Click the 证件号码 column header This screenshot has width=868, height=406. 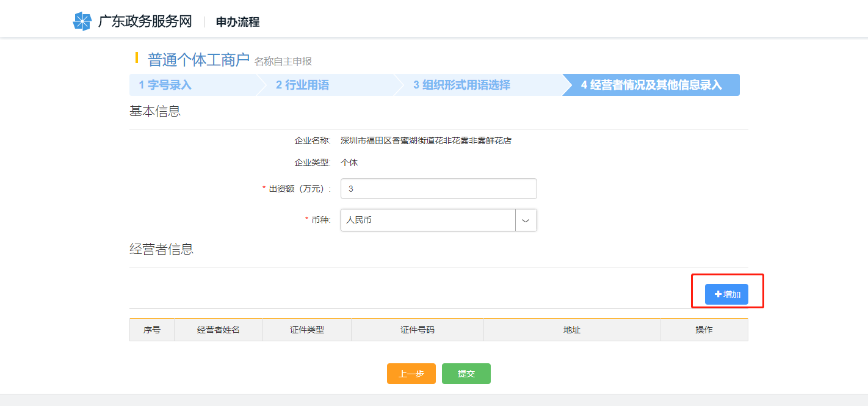(418, 330)
